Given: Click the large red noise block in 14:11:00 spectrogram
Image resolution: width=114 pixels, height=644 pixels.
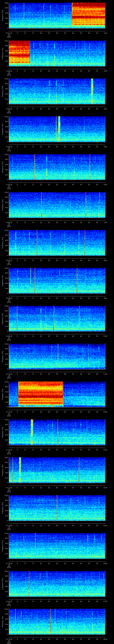Looking at the screenshot, I should click(x=41, y=393).
